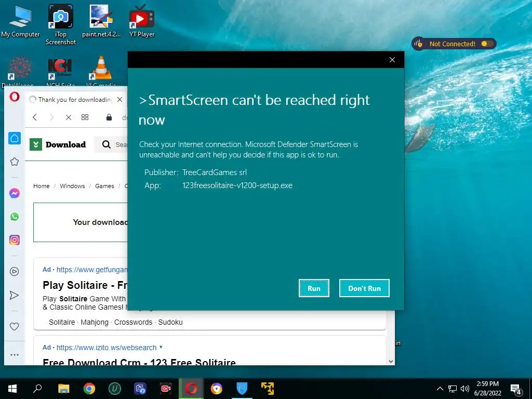Open Windows breadcrumb link

[x=72, y=186]
